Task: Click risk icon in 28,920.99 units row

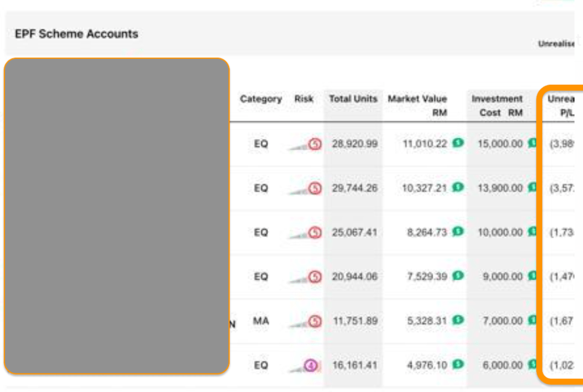Action: click(314, 144)
